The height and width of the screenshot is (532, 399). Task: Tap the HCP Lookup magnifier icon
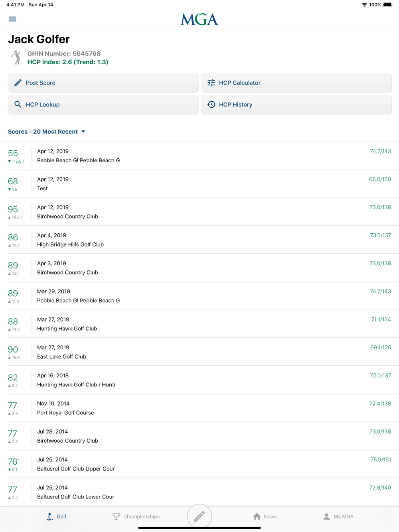[18, 104]
